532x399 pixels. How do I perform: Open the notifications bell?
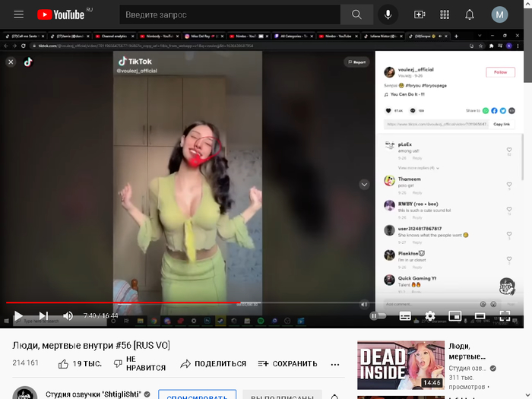pyautogui.click(x=470, y=14)
